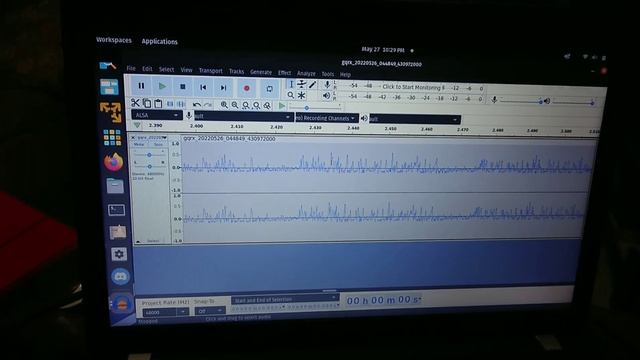Adjust the playback speed slider
The image size is (640, 360).
pyautogui.click(x=315, y=107)
